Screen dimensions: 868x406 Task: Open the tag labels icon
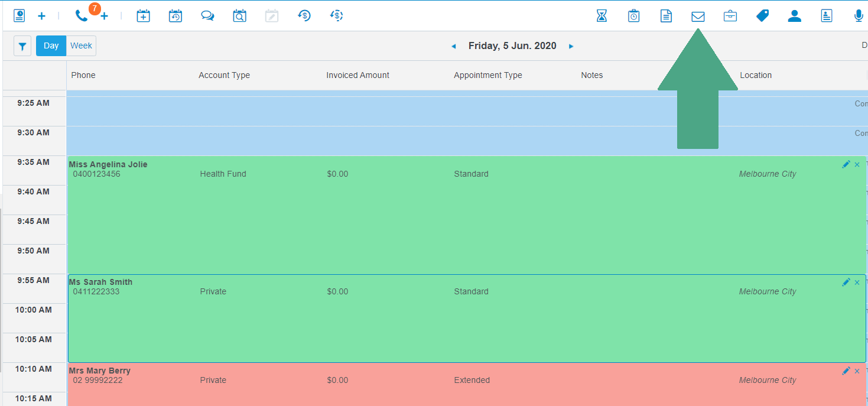click(762, 15)
